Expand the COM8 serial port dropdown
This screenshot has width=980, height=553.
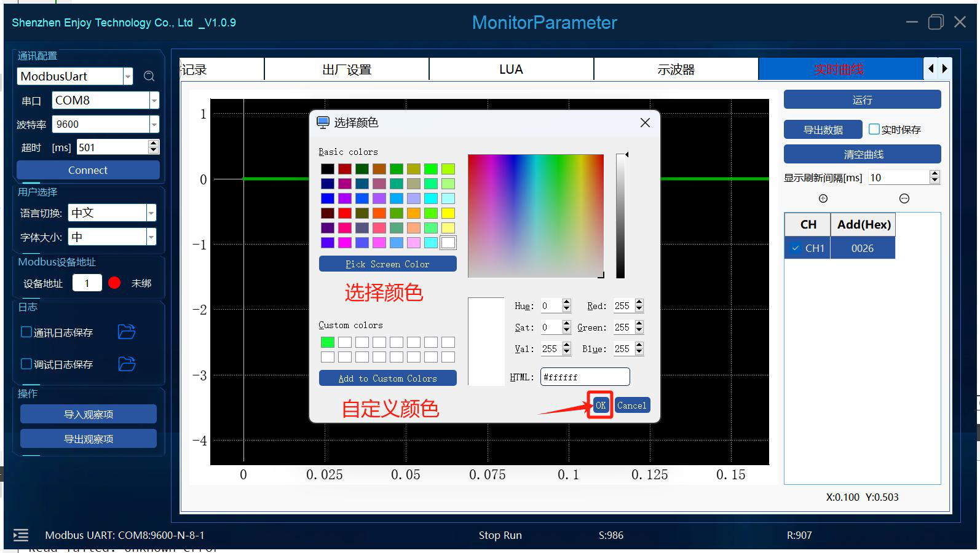pyautogui.click(x=154, y=100)
